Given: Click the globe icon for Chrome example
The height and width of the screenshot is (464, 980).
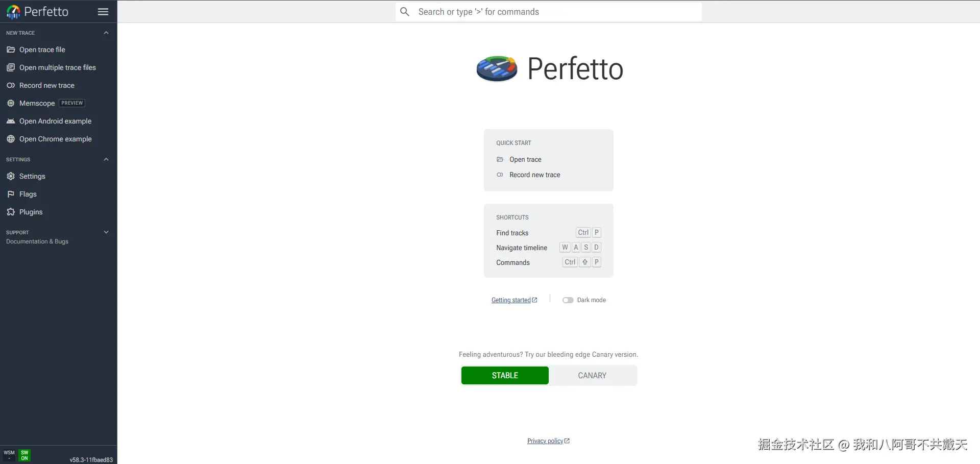Looking at the screenshot, I should [x=11, y=139].
